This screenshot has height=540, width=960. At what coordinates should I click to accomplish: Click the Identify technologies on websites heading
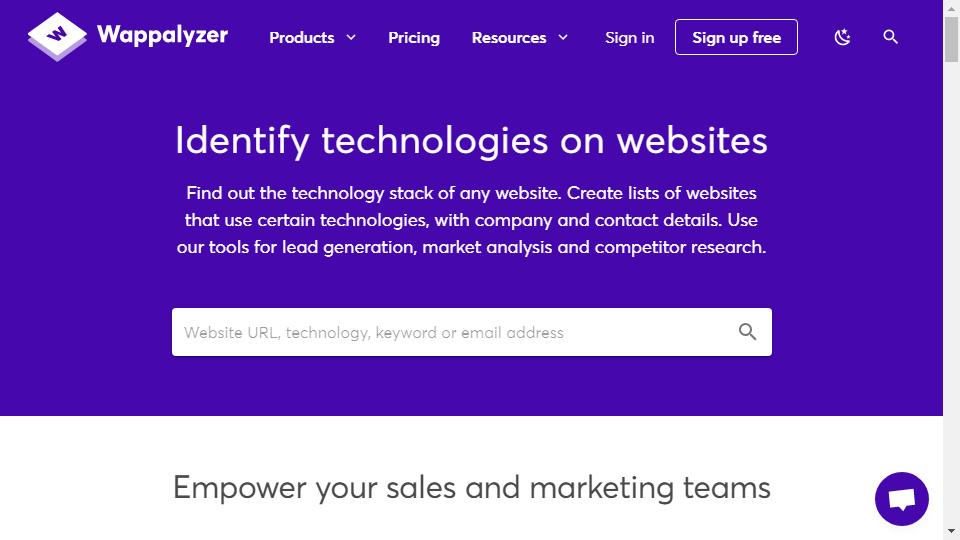point(471,141)
